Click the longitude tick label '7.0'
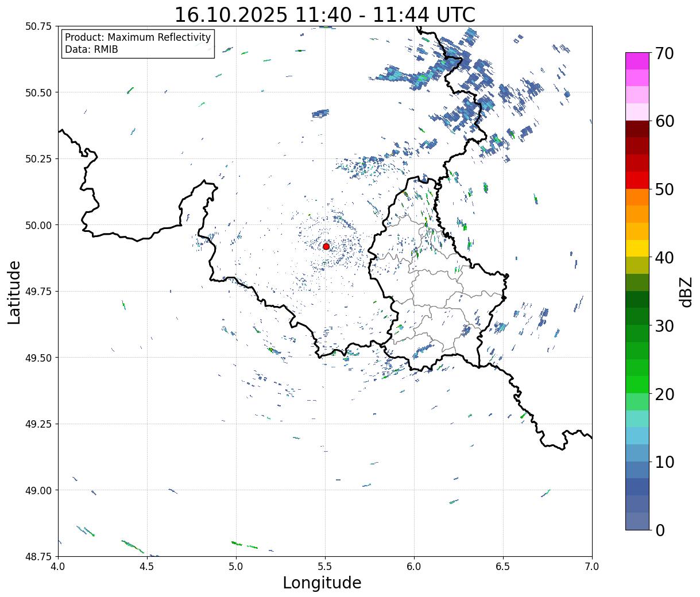 [x=592, y=567]
